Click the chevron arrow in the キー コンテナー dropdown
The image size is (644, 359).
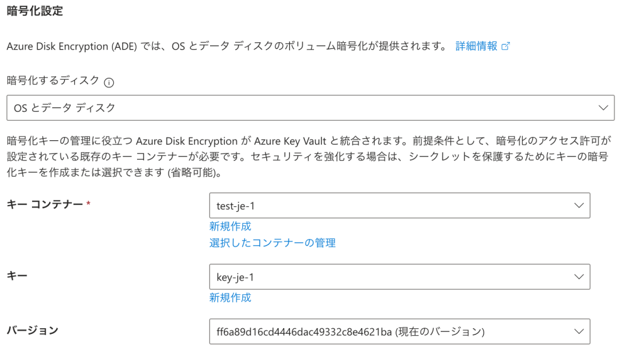click(579, 206)
